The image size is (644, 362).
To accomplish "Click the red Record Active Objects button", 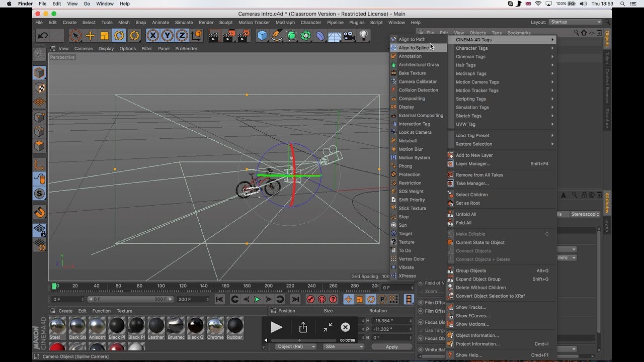I will (310, 299).
